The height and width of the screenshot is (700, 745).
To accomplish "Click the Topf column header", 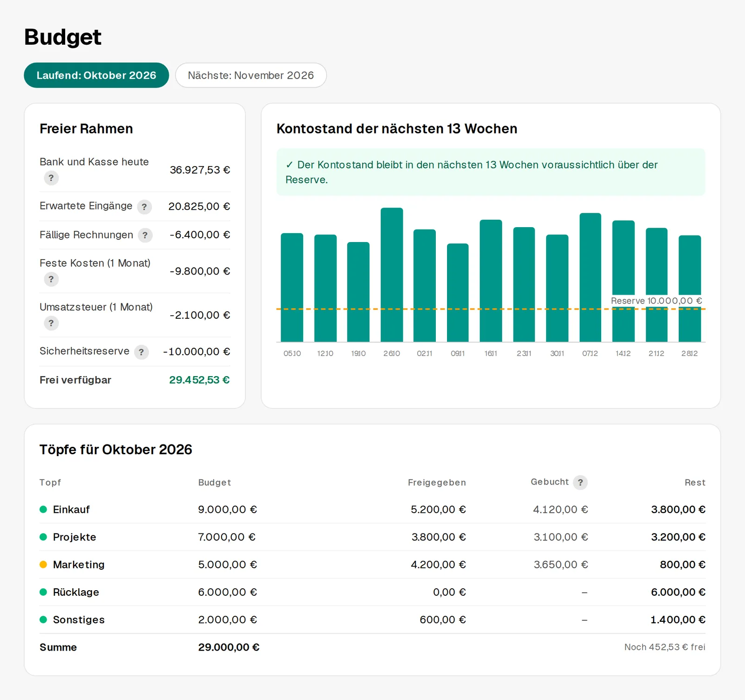I will [50, 483].
